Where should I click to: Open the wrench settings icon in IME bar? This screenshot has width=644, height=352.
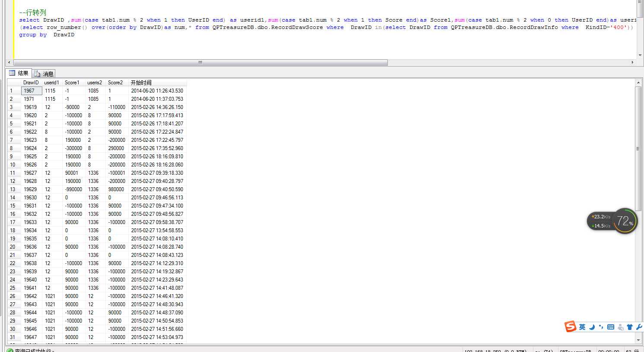click(x=639, y=327)
